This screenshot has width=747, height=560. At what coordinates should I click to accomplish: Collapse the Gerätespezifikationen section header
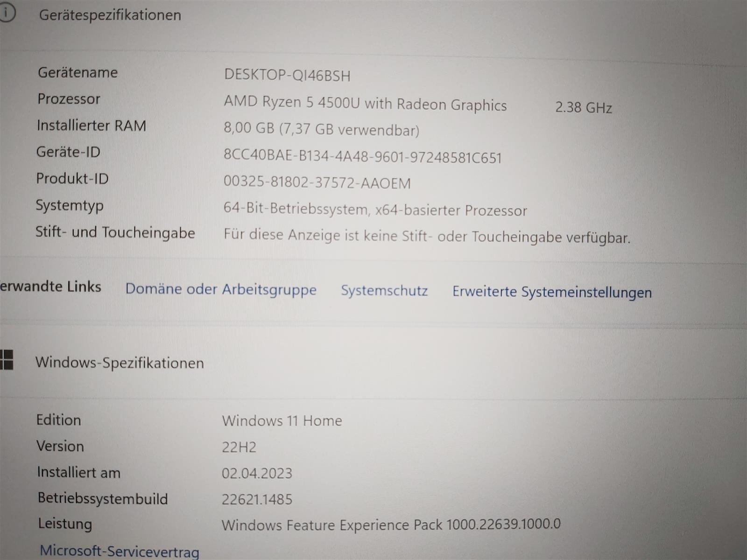pos(110,15)
